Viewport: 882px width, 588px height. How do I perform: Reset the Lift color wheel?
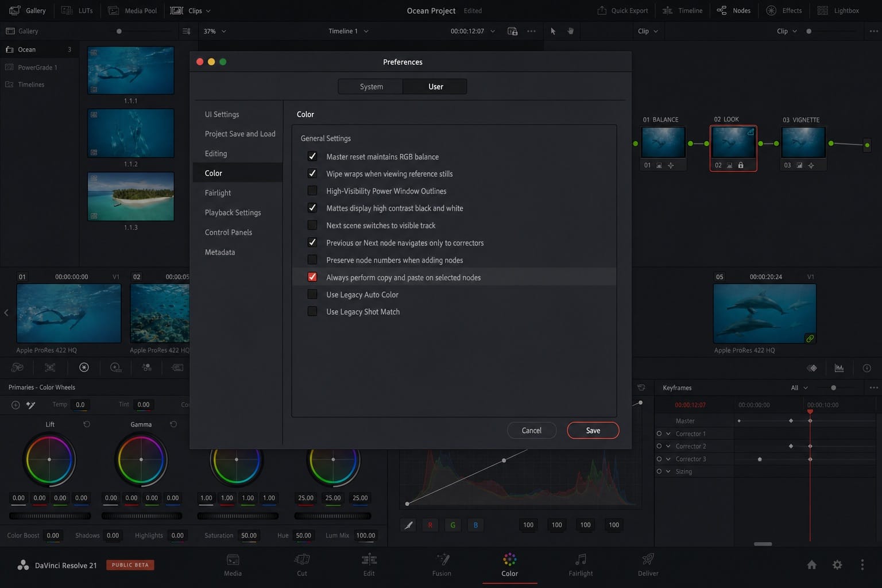click(x=87, y=424)
